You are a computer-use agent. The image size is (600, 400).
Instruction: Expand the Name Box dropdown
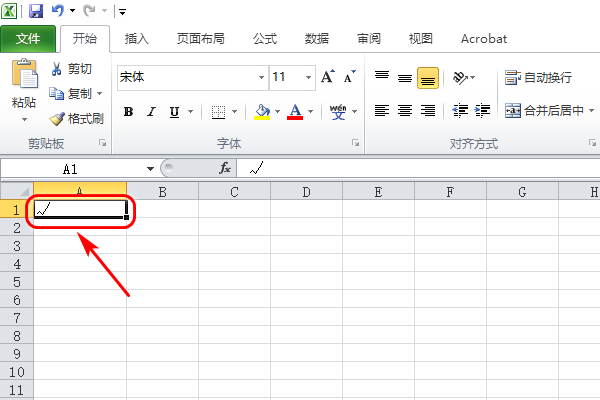point(150,169)
